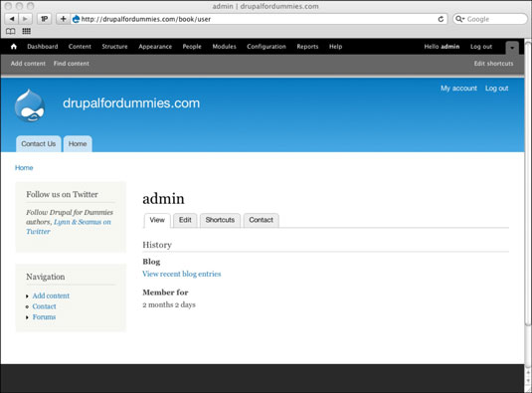
Task: Open Structure in admin toolbar
Action: pyautogui.click(x=114, y=47)
